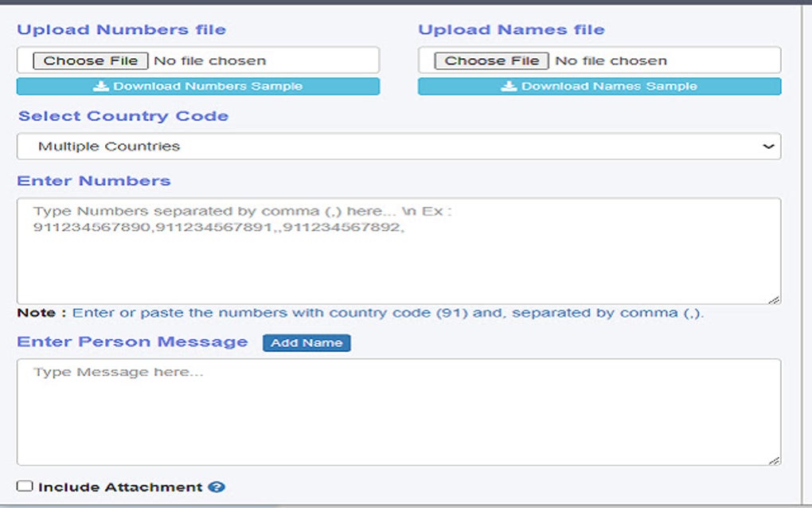This screenshot has width=812, height=508.
Task: Open the Multiple Countries dropdown
Action: point(398,146)
